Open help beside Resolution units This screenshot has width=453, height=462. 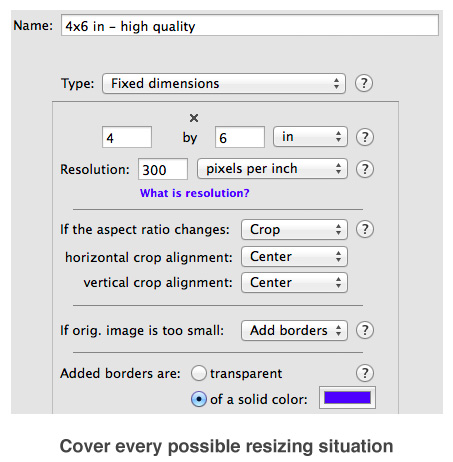(365, 169)
